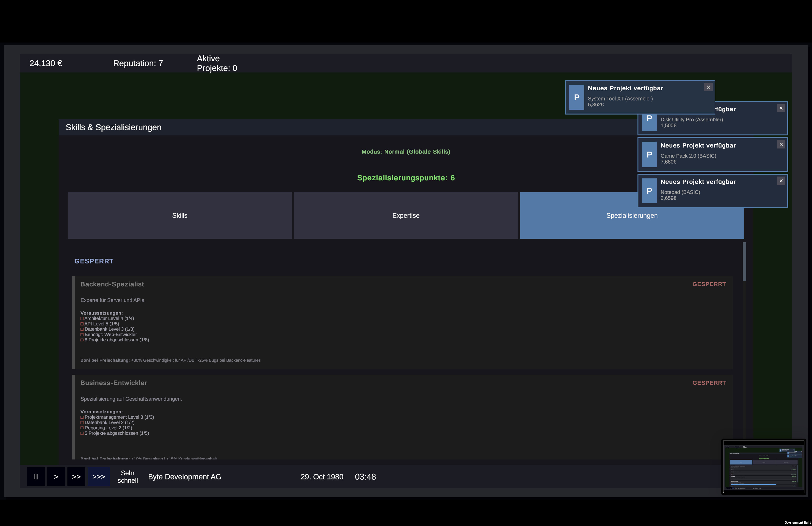Pause the game with the pause icon
Screen dimensions: 812x526
pos(36,477)
